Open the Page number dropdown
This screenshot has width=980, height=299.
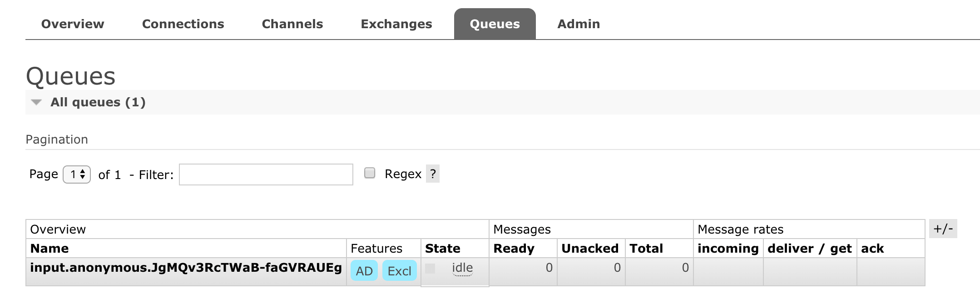point(77,174)
